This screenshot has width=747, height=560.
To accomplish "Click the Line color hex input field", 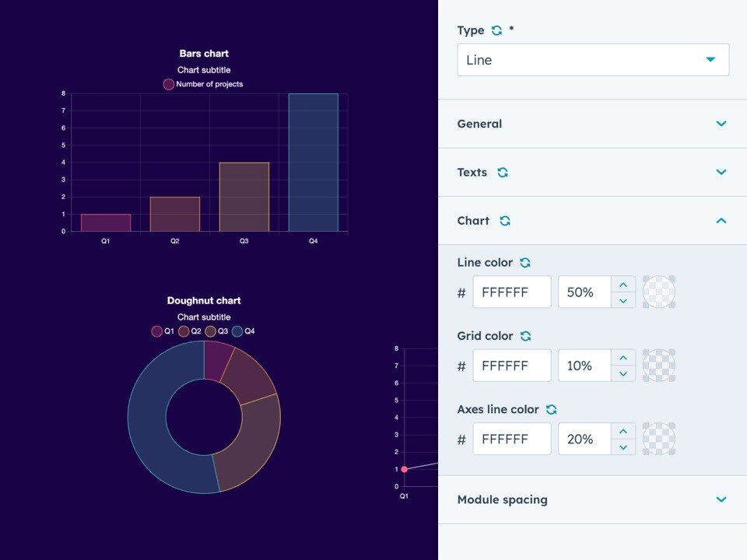I will tap(512, 292).
